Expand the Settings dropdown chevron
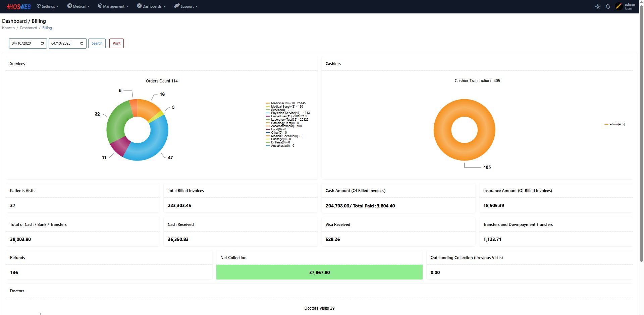The image size is (644, 315). pos(58,6)
